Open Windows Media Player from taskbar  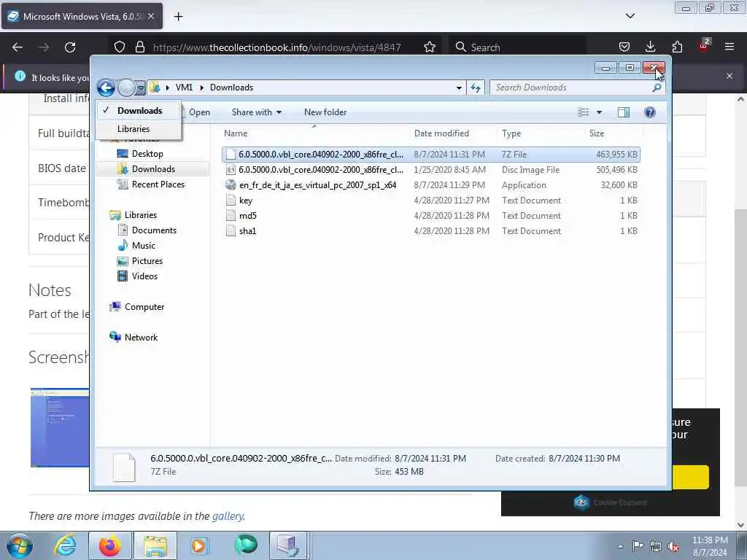point(199,545)
